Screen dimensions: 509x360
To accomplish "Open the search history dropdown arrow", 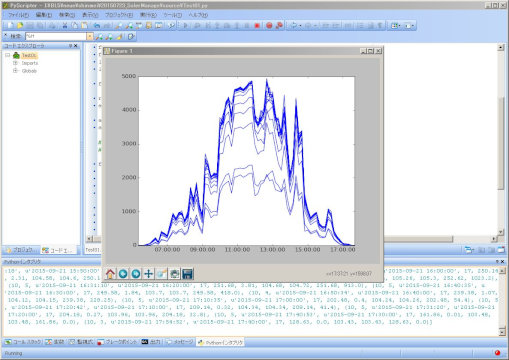I will pyautogui.click(x=90, y=36).
